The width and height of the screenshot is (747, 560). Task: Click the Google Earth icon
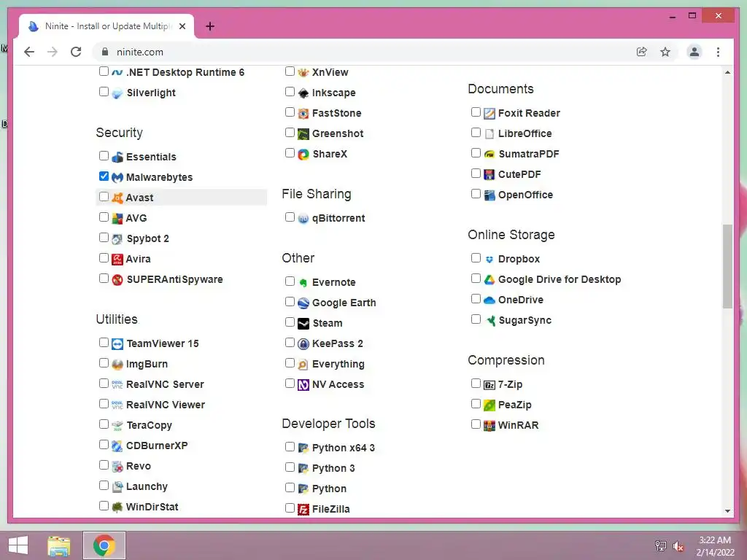pos(303,303)
